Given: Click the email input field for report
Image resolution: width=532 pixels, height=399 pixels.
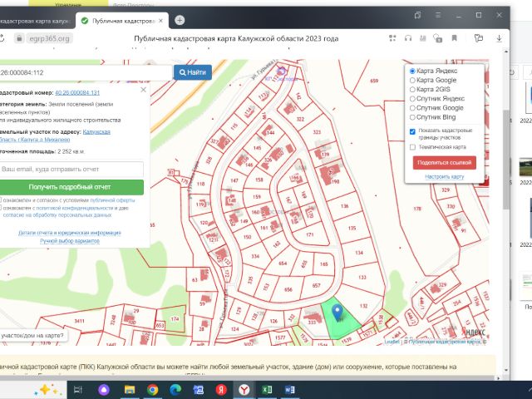Looking at the screenshot, I should (70, 169).
